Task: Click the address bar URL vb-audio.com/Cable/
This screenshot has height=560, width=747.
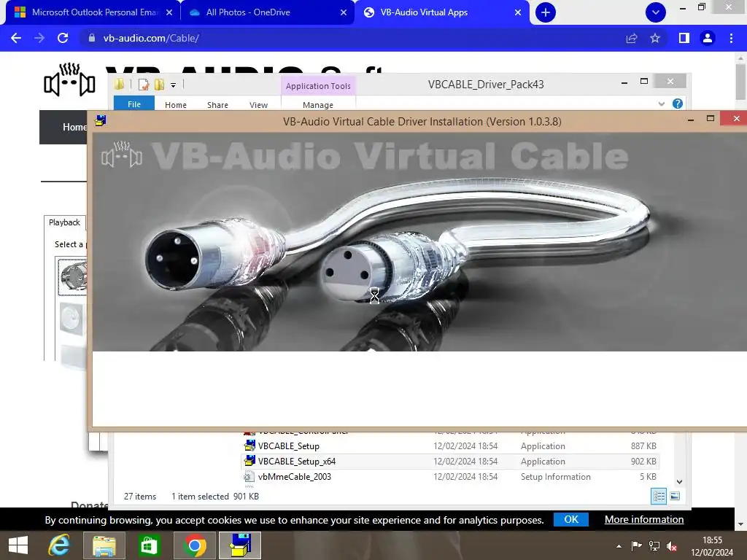Action: (151, 38)
